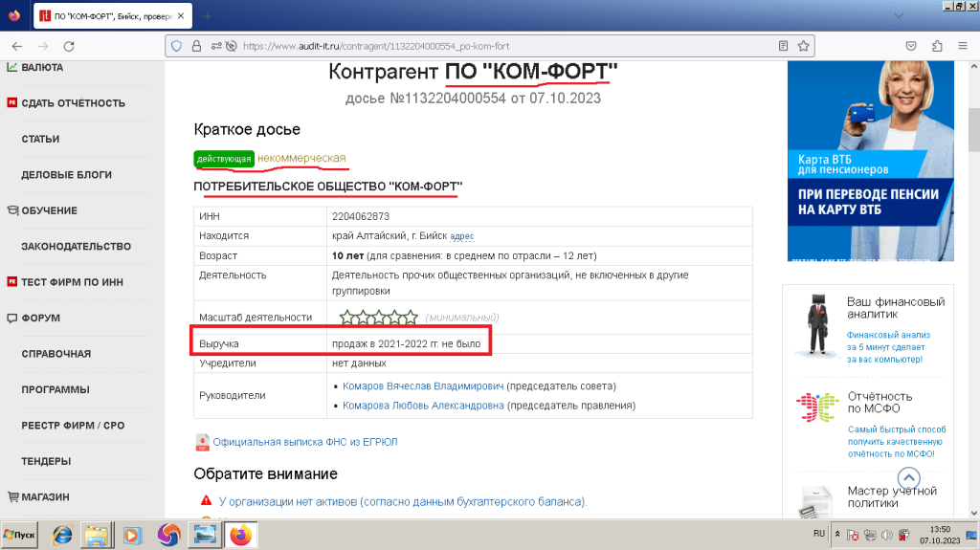Viewport: 980px width, 550px height.
Task: Open the Pocket save icon
Action: pos(911,46)
